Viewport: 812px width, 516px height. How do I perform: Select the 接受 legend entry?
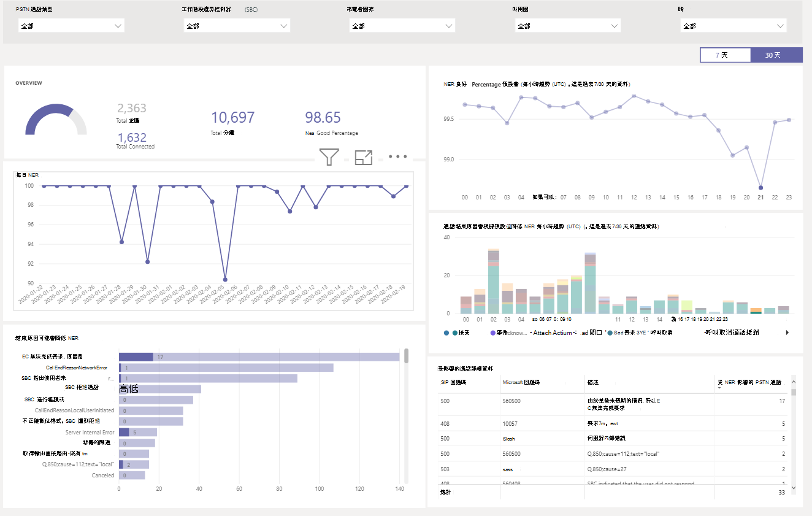pos(461,333)
